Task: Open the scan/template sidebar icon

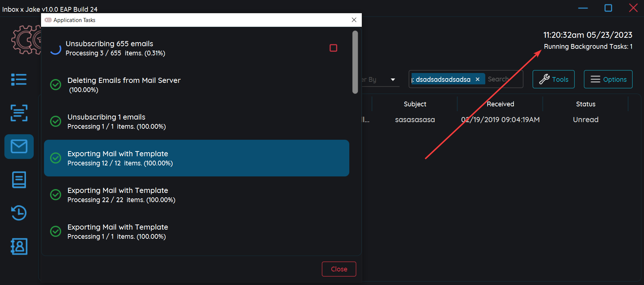Action: point(19,113)
